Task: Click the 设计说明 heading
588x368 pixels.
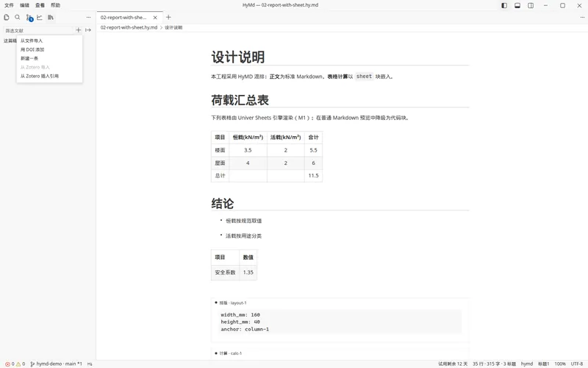Action: click(x=238, y=57)
